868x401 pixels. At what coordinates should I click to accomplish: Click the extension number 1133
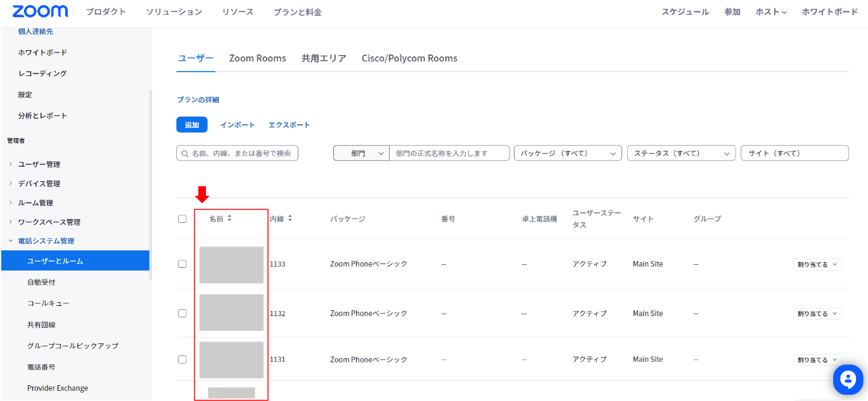tap(278, 264)
